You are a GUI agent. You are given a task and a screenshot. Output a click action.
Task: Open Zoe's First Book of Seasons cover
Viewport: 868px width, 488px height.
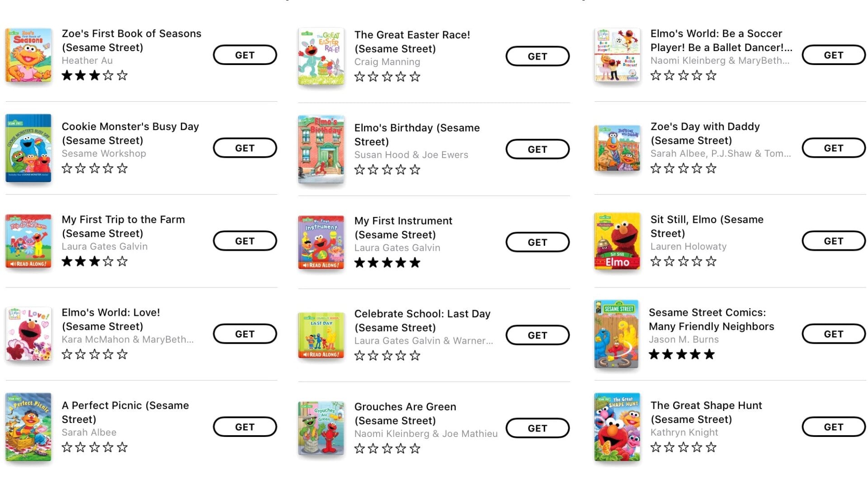28,55
